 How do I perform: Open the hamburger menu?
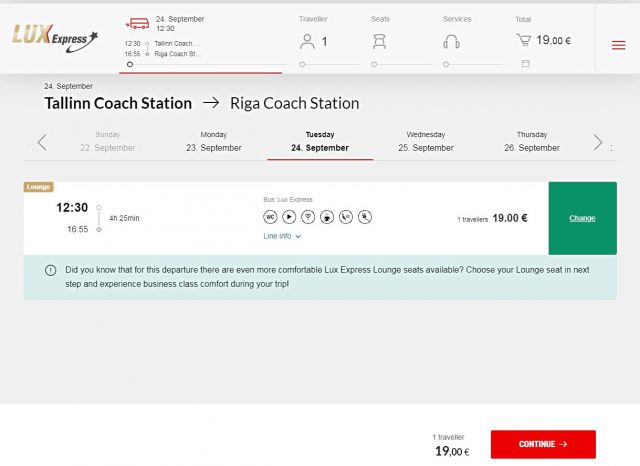[618, 44]
